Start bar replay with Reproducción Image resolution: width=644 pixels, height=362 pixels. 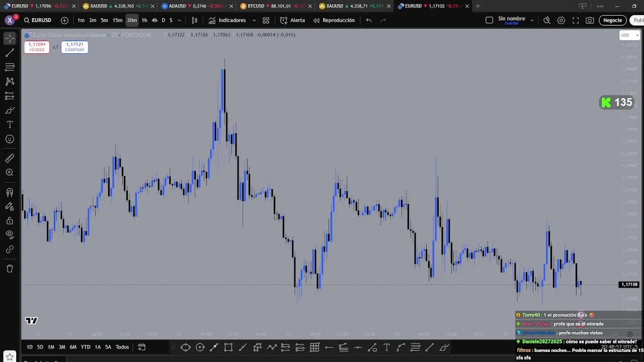[334, 20]
